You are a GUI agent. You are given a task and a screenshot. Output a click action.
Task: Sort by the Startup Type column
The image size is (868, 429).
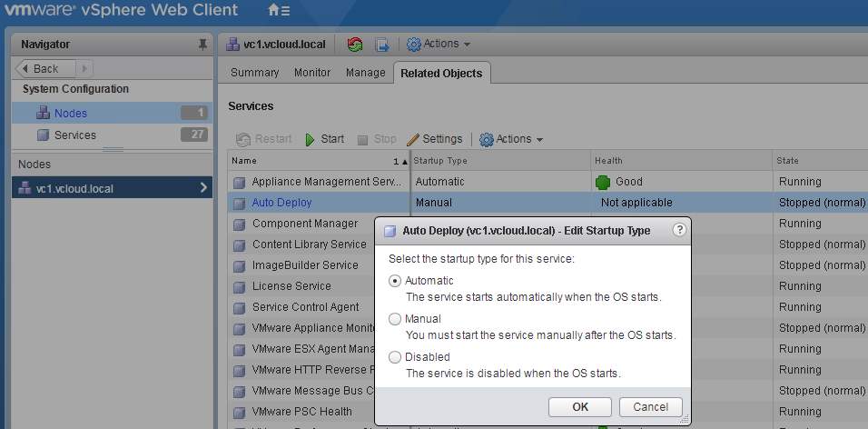[500, 161]
